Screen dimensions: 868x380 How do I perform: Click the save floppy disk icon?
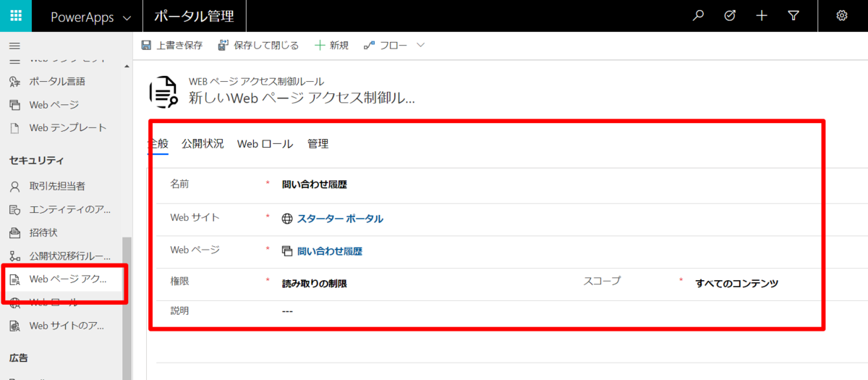click(147, 45)
